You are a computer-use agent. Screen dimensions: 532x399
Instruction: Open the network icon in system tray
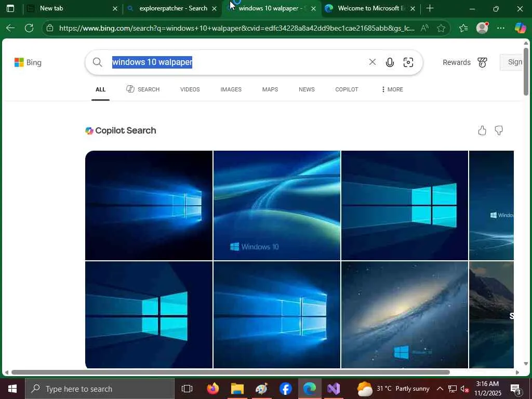tap(453, 389)
